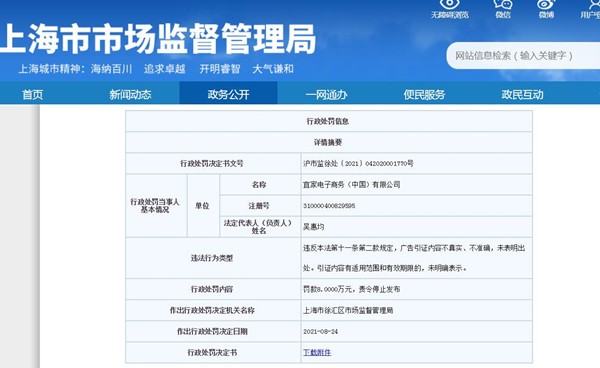Select the decision date 2021-08-24
This screenshot has width=600, height=368.
tap(320, 331)
